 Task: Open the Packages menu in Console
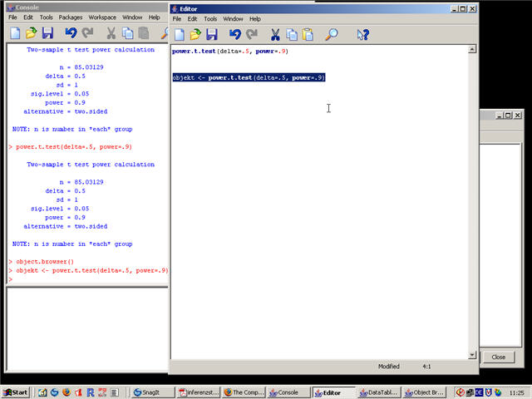(71, 17)
